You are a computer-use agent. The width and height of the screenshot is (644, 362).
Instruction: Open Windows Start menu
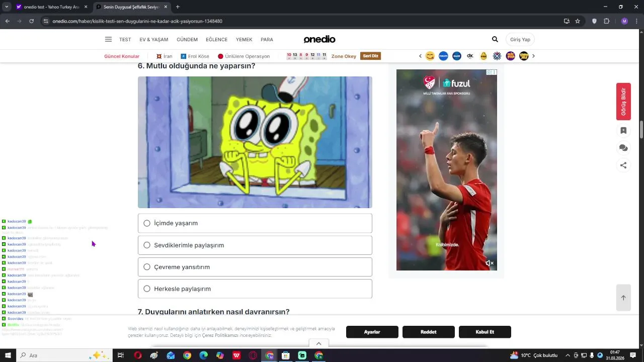click(8, 355)
